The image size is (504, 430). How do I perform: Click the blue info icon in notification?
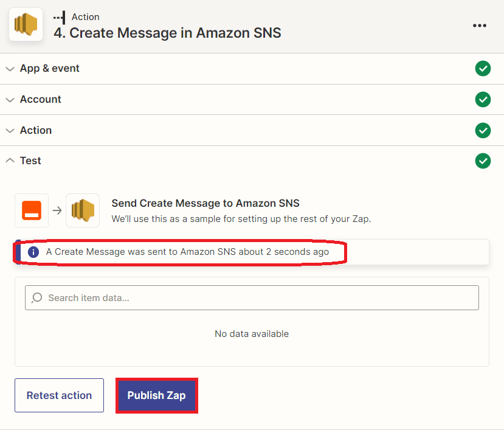pyautogui.click(x=33, y=252)
